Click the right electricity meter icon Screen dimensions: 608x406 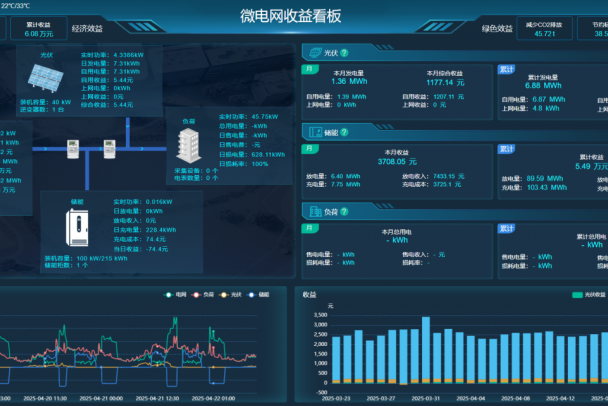coord(109,150)
